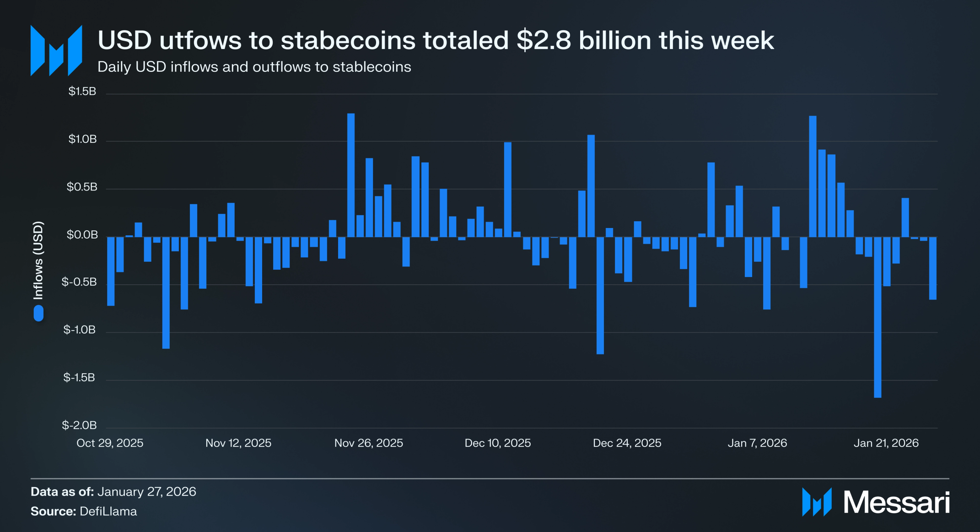Click the $1.5B y-axis label
The width and height of the screenshot is (980, 532).
click(x=82, y=92)
